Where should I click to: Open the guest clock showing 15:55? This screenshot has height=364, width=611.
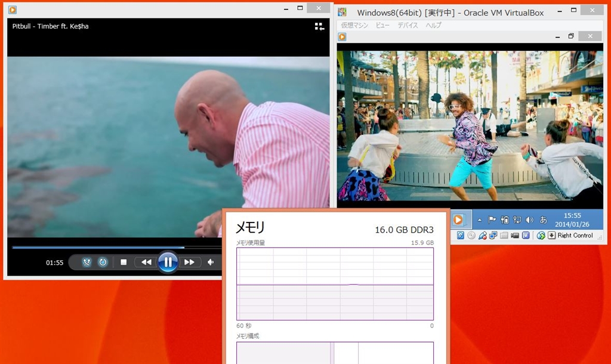point(572,220)
